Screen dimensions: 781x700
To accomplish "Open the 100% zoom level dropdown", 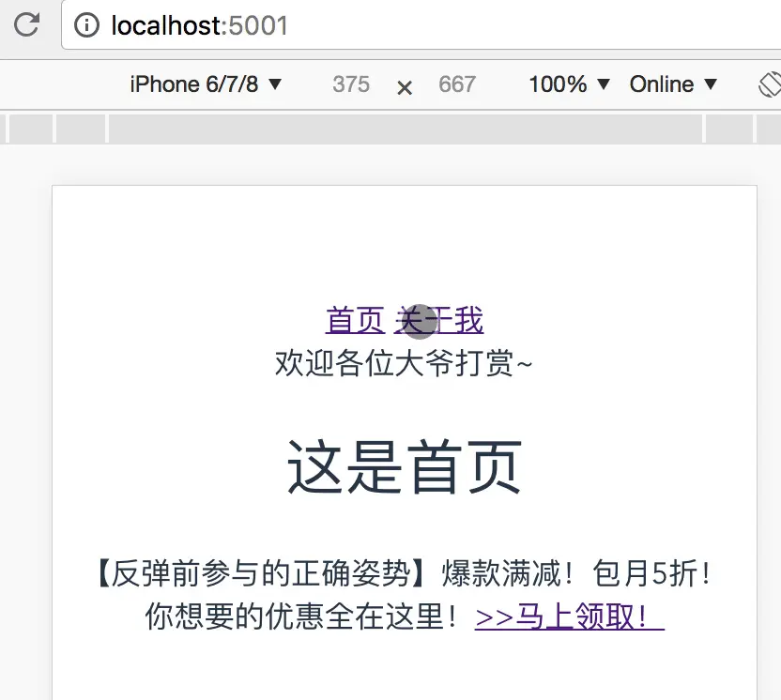I will click(566, 84).
